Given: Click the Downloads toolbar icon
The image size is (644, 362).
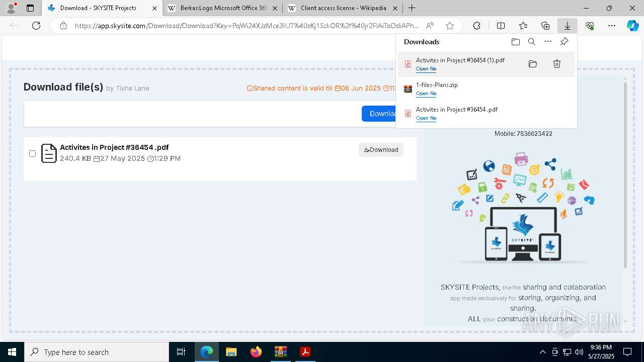Looking at the screenshot, I should click(x=568, y=26).
